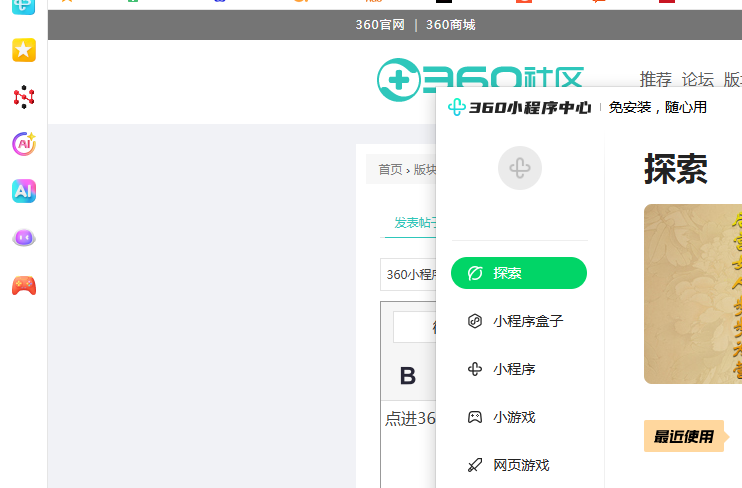Click the editor text starting 点进36
The width and height of the screenshot is (742, 488).
410,419
